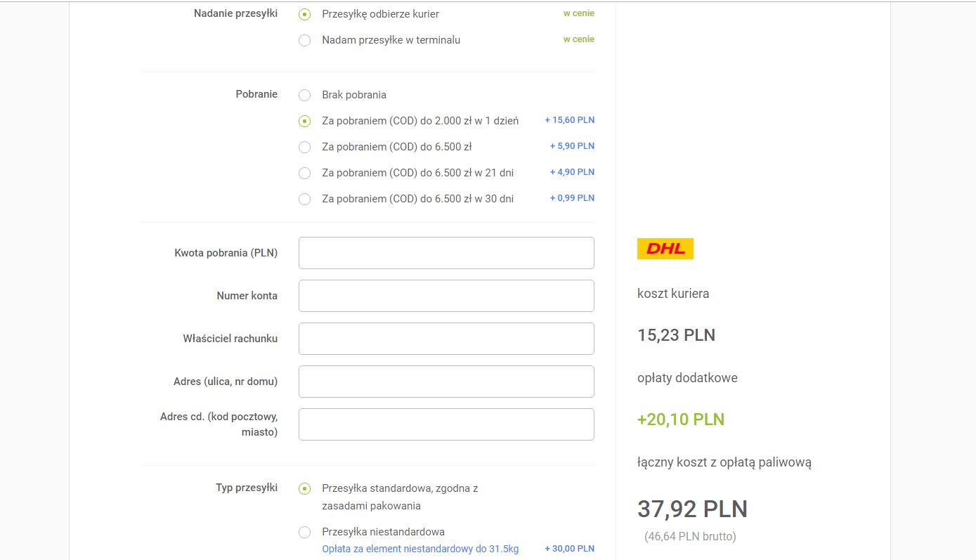976x560 pixels.
Task: Select COD up to 6.500 zł in 30 days
Action: click(304, 199)
